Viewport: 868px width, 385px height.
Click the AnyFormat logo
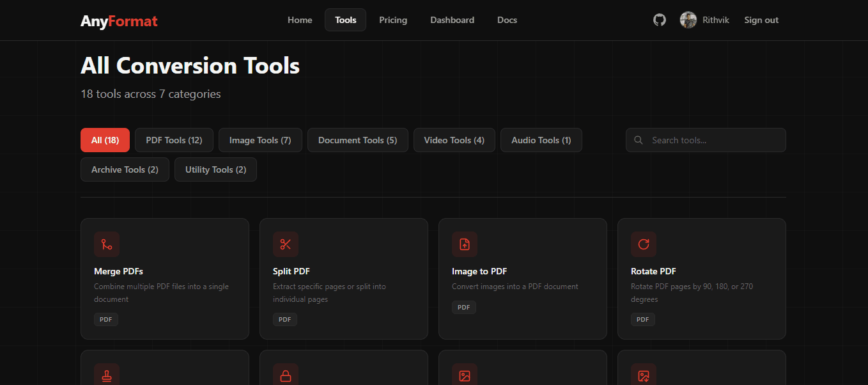[x=119, y=21]
